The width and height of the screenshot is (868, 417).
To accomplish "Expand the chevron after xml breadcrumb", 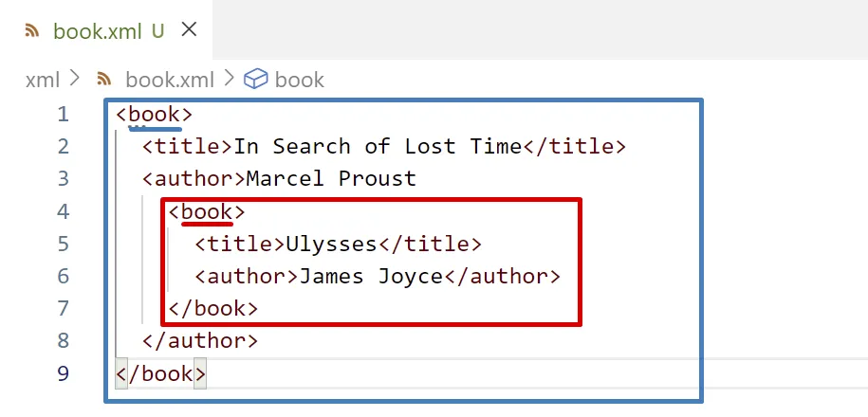I will pos(76,80).
